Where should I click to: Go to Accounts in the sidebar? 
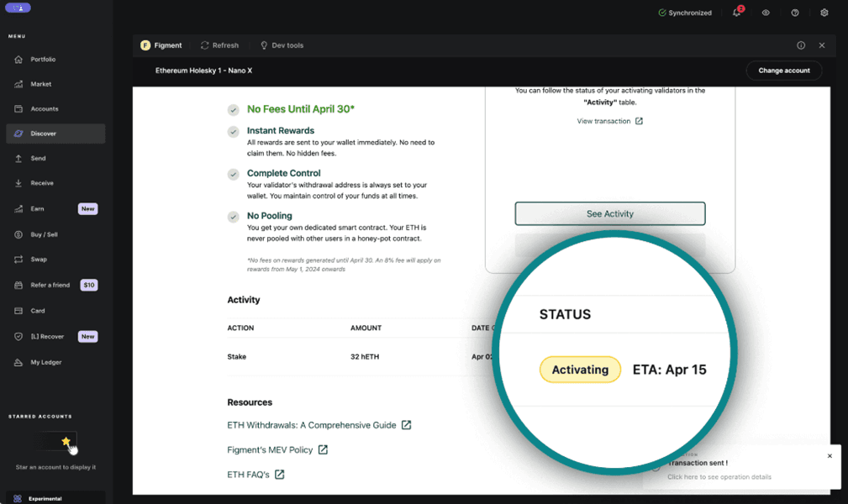pos(45,108)
